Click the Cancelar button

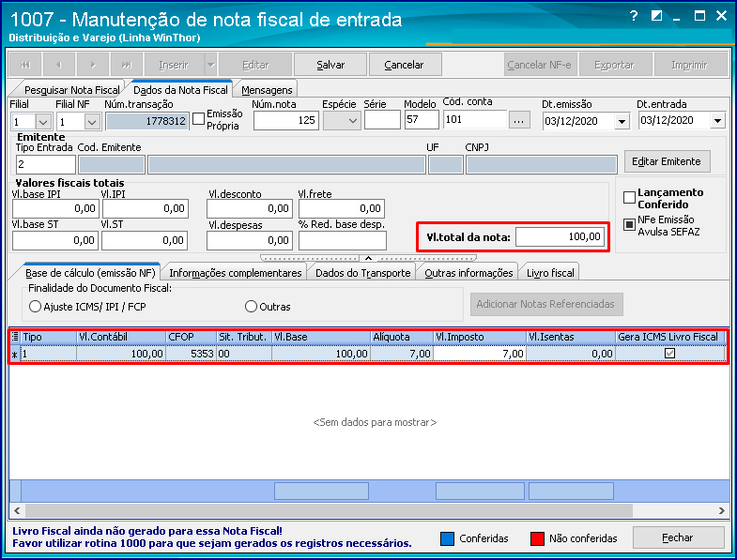pyautogui.click(x=405, y=65)
